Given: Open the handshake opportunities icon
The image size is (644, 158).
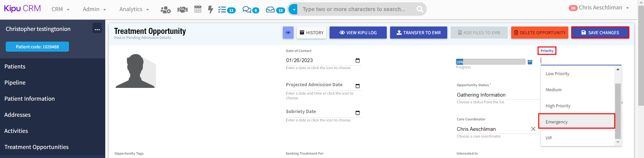Looking at the screenshot, I should [182, 10].
